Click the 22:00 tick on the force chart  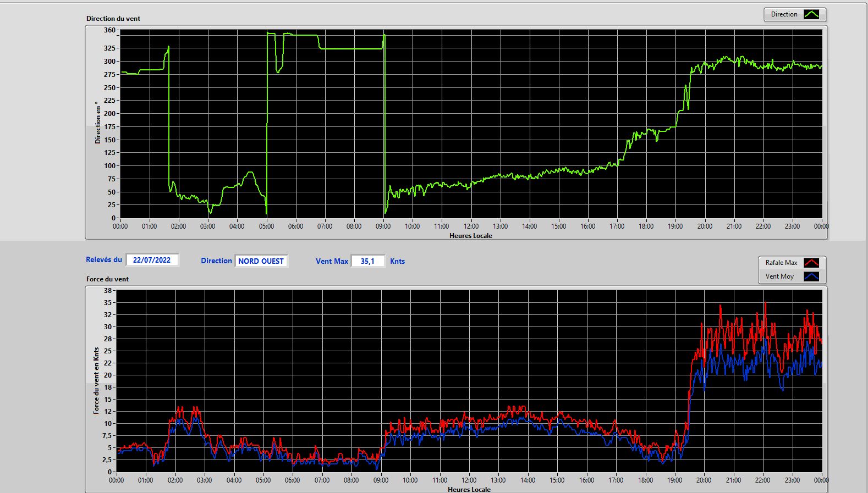click(762, 480)
